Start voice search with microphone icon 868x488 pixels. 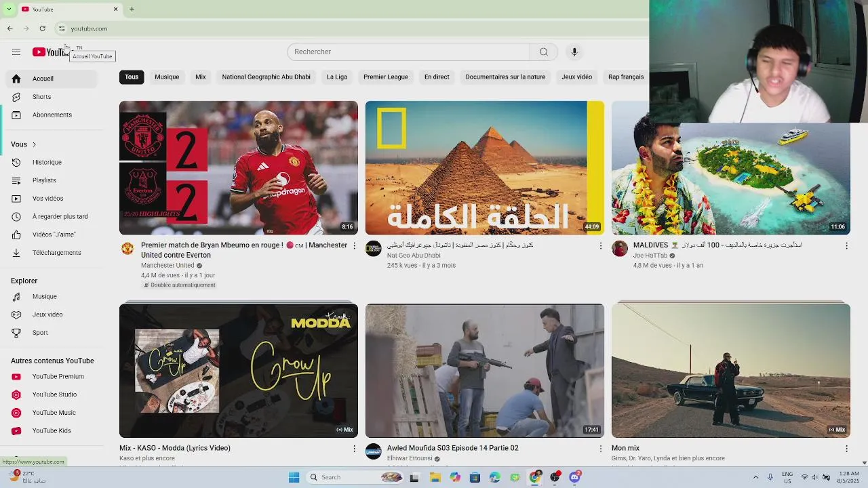(x=574, y=52)
